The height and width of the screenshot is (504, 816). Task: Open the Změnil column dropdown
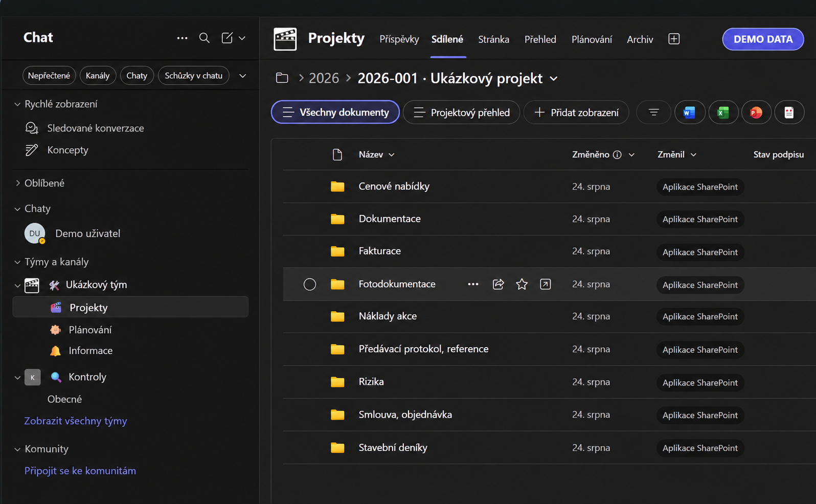click(693, 155)
